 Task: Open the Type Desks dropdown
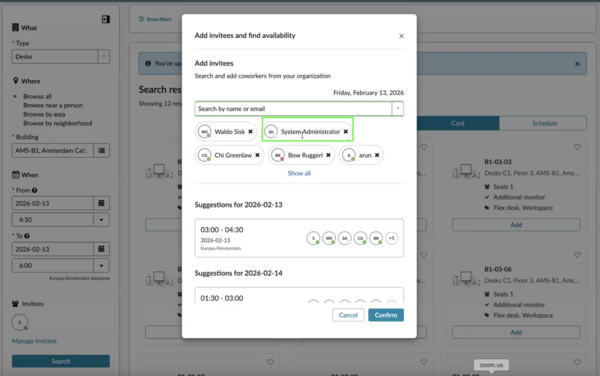tap(61, 57)
